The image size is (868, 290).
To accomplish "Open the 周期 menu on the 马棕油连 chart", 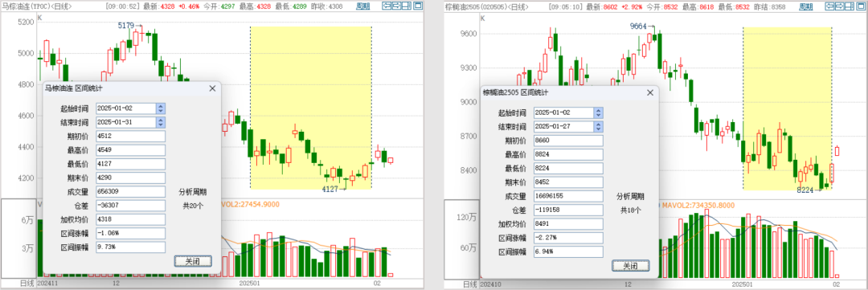I will pos(363,6).
